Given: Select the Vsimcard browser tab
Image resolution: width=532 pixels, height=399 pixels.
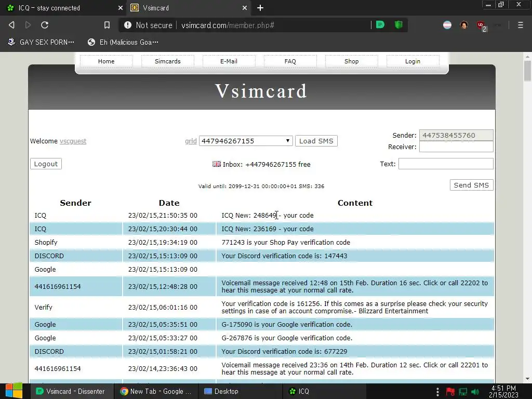Looking at the screenshot, I should click(x=189, y=8).
